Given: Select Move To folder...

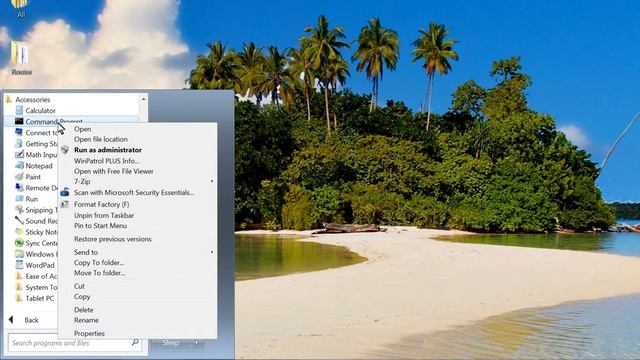Looking at the screenshot, I should tap(100, 273).
